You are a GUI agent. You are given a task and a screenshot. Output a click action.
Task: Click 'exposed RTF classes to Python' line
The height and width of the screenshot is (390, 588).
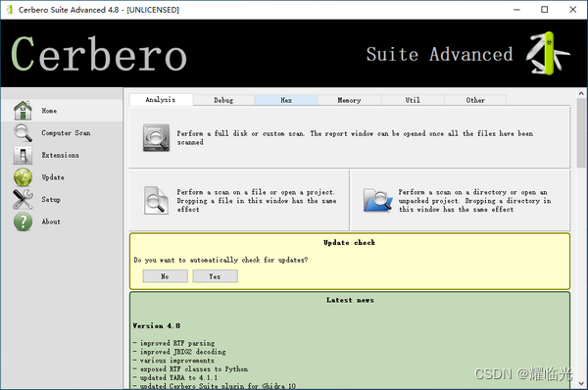click(x=190, y=369)
